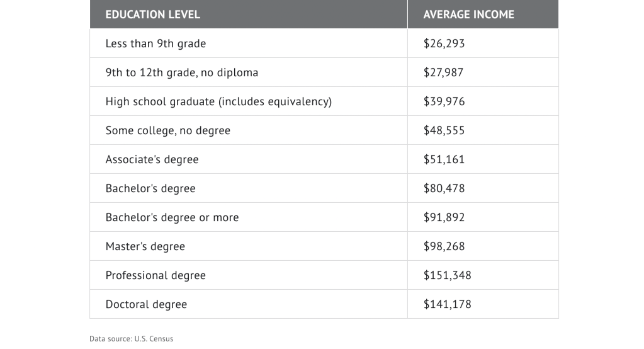Click the "Master's degree" row label
Viewport: 644px width, 349px height.
click(x=145, y=246)
